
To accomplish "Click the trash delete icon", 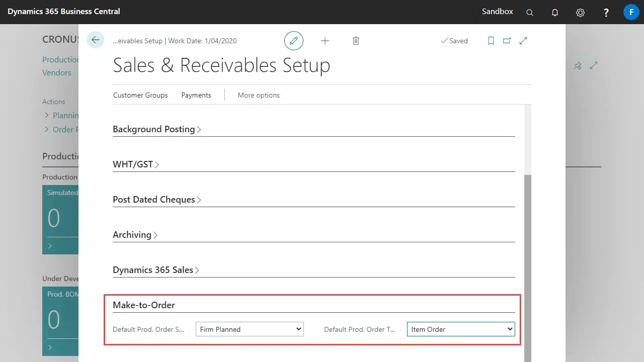I will pyautogui.click(x=356, y=41).
